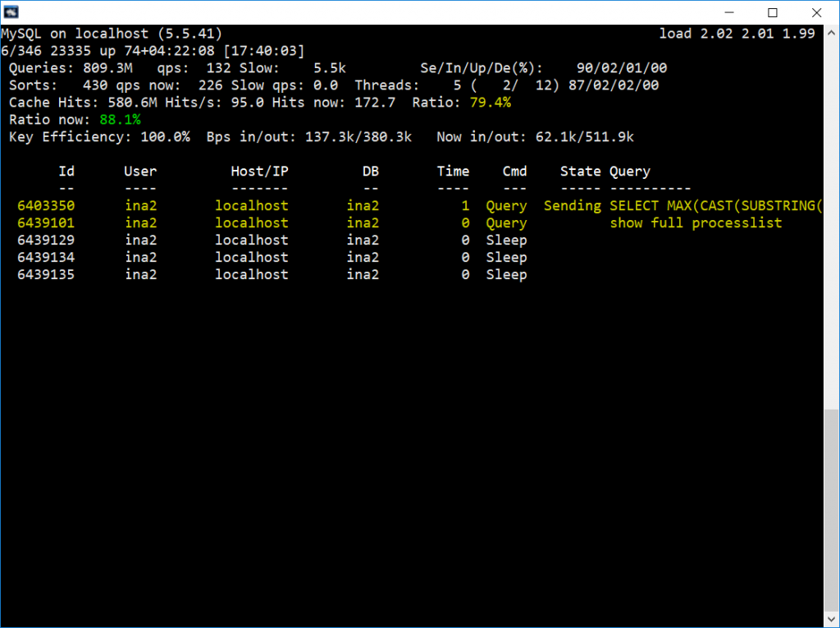840x628 pixels.
Task: Maximize the terminal window
Action: (x=773, y=12)
